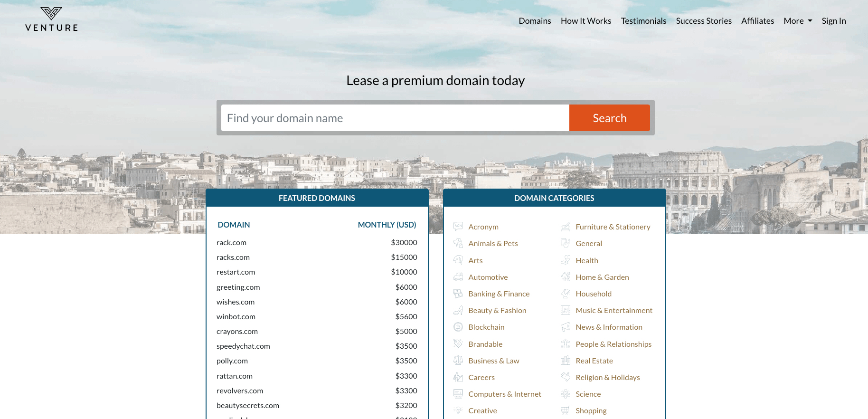Open Success Stories page
The height and width of the screenshot is (419, 868).
[x=704, y=21]
